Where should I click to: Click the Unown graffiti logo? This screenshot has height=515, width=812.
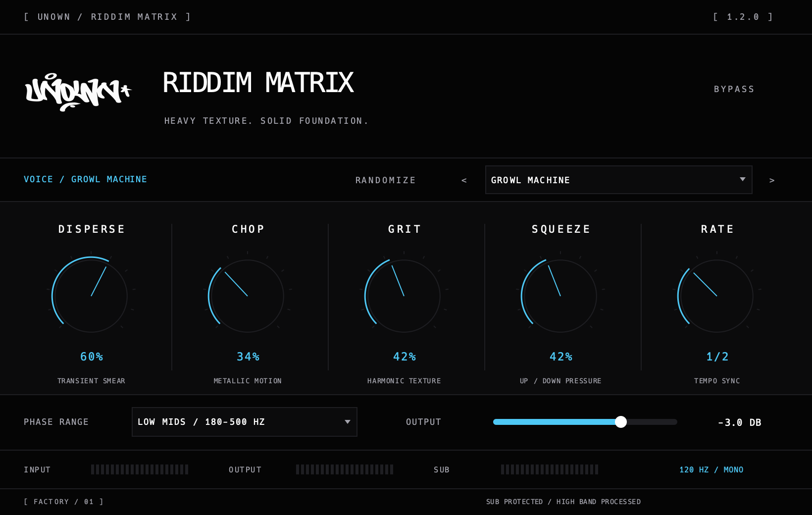(x=78, y=92)
